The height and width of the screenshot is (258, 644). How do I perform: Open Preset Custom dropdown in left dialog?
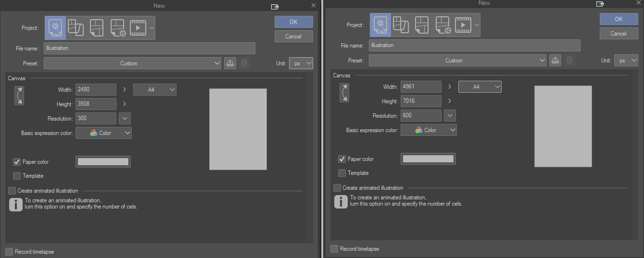132,63
